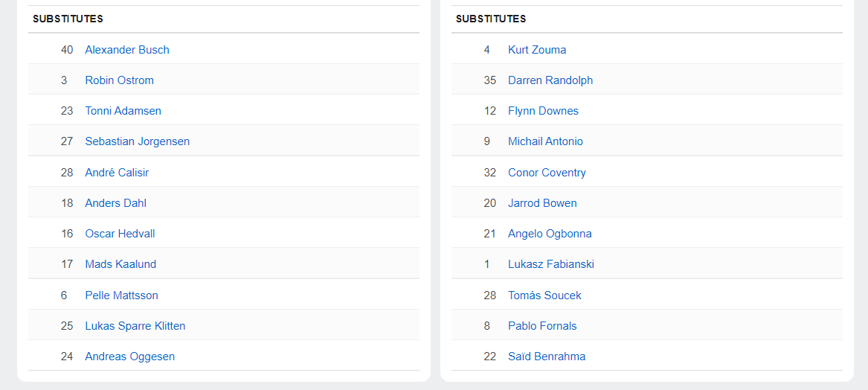Select Tonni Adamsen from substitutes
This screenshot has width=868, height=390.
click(123, 111)
